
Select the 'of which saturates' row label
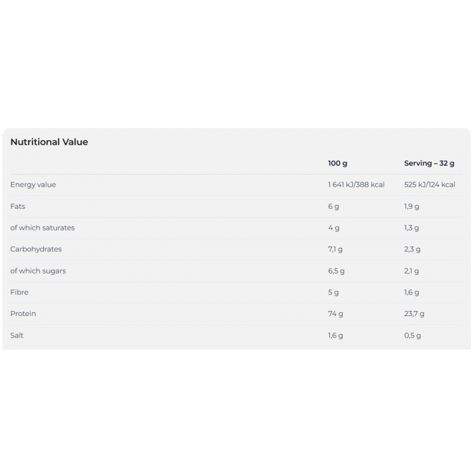[x=43, y=228]
